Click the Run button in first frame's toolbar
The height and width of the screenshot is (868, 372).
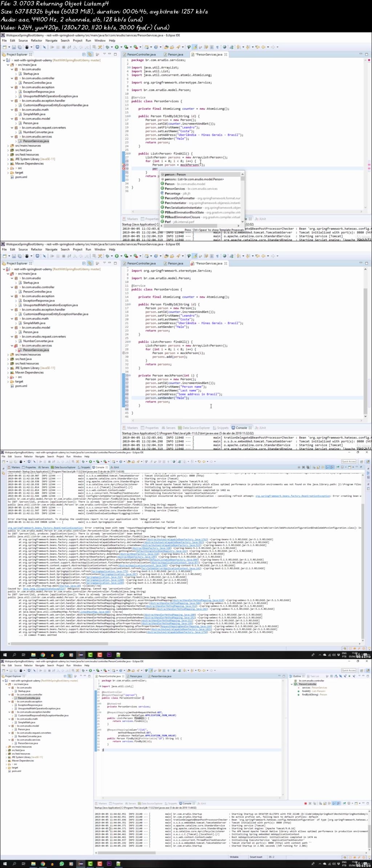[x=117, y=47]
